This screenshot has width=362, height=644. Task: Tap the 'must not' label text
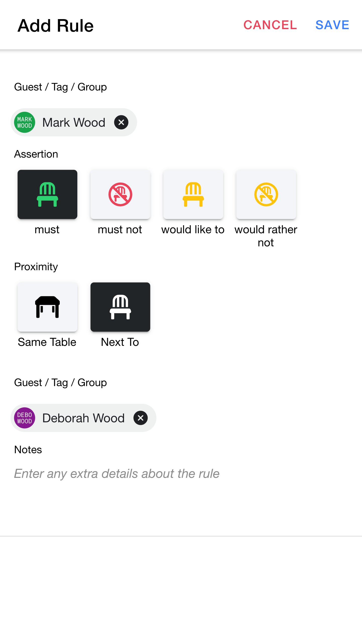pyautogui.click(x=120, y=229)
